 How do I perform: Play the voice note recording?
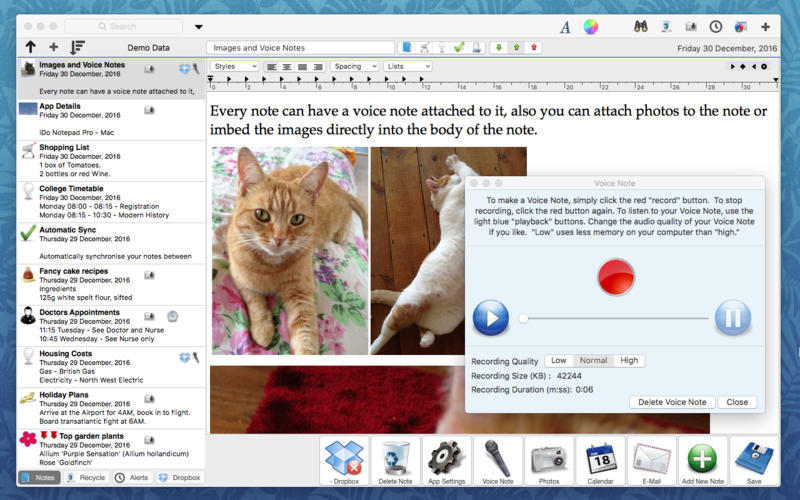pos(490,318)
